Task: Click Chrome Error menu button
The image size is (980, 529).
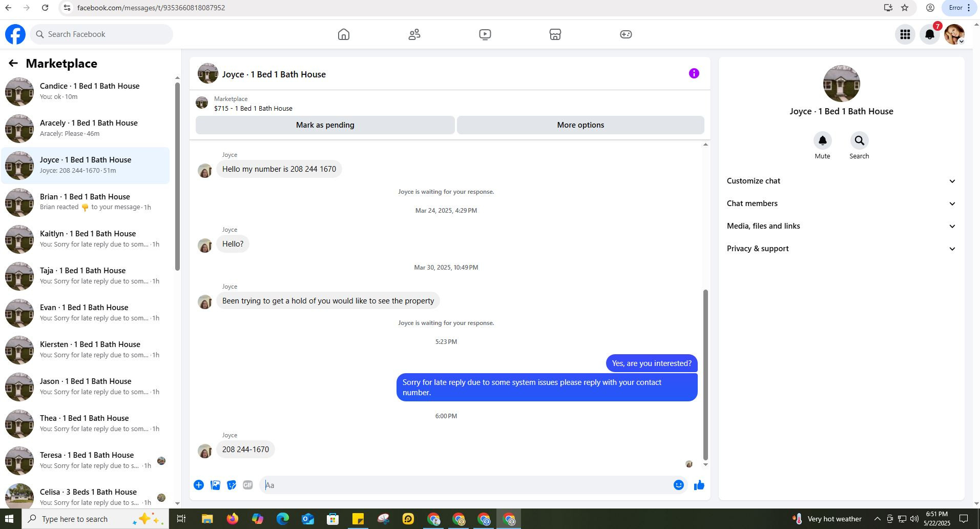Action: pos(960,8)
